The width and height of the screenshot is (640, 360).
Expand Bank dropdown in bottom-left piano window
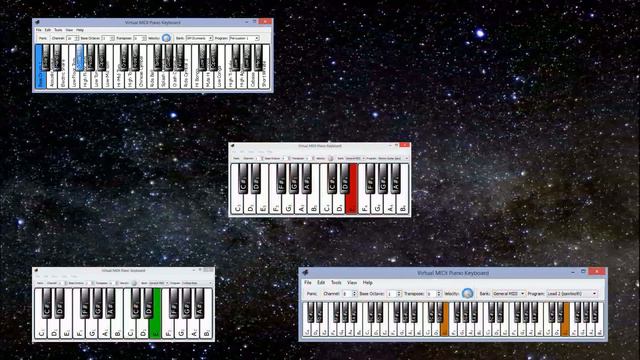pos(158,283)
